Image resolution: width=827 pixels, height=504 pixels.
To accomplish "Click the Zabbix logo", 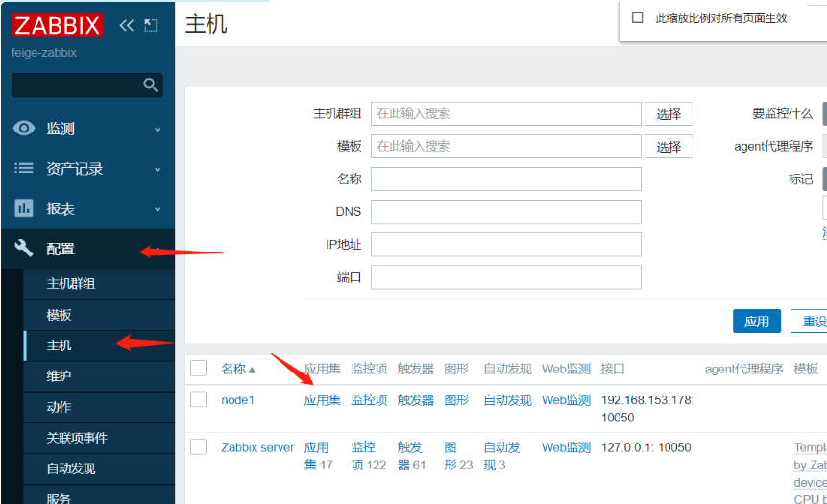I will click(x=58, y=26).
